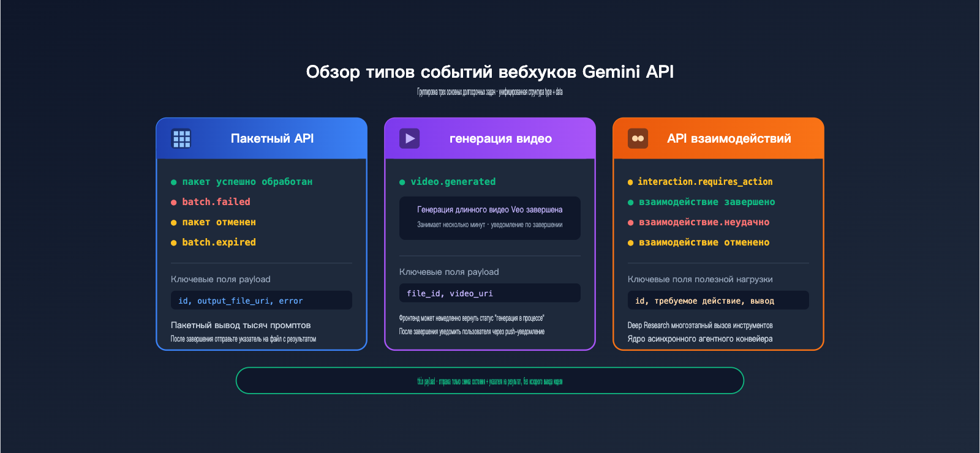
Task: Click the line Ядро асинхронного агентного конвейера
Action: click(700, 339)
